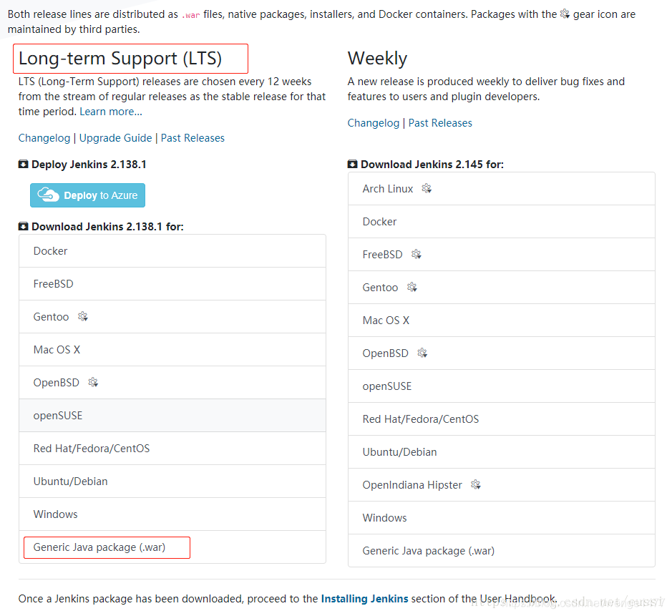Select Red Hat/Fedora/CentOS under Weekly downloads
672x616 pixels.
502,419
